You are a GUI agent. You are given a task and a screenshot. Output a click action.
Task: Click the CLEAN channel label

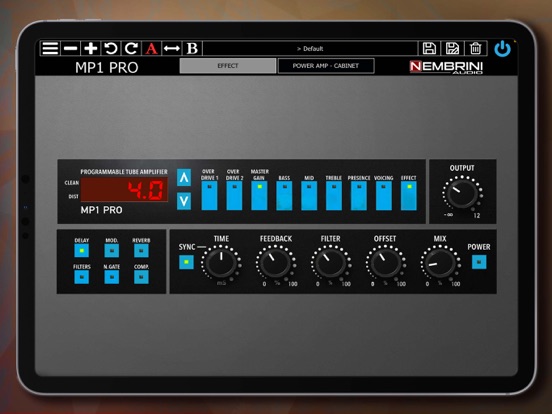tap(72, 183)
